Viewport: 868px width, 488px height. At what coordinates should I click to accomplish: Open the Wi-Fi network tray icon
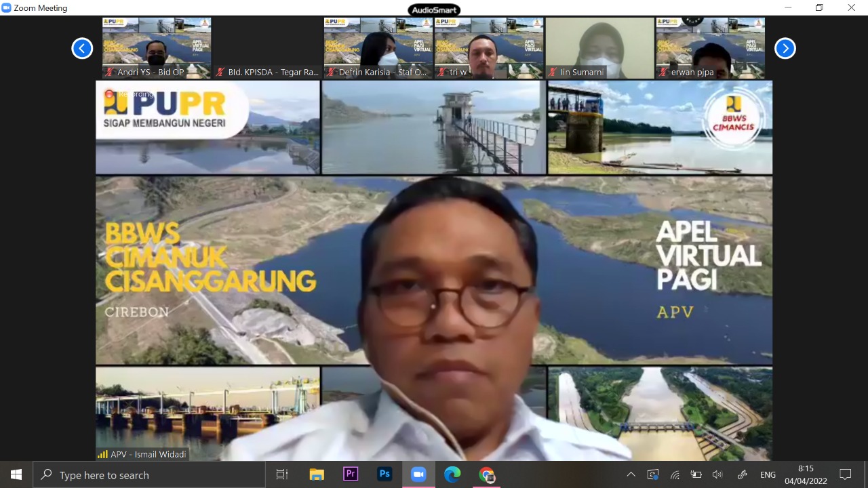pos(675,474)
